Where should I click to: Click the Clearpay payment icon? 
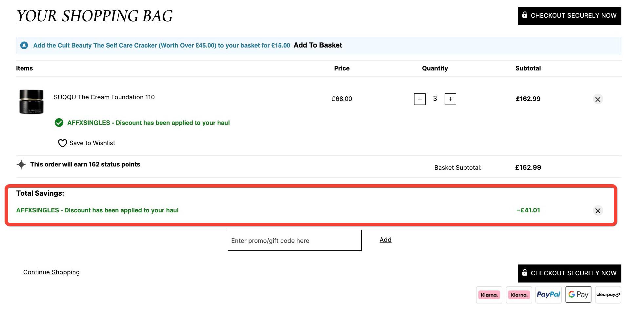tap(608, 295)
